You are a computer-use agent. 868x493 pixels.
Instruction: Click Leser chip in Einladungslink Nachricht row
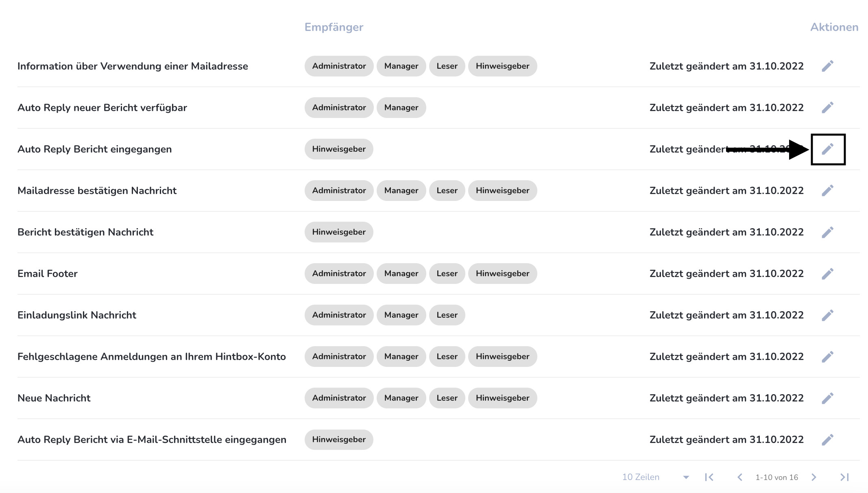[x=447, y=315]
